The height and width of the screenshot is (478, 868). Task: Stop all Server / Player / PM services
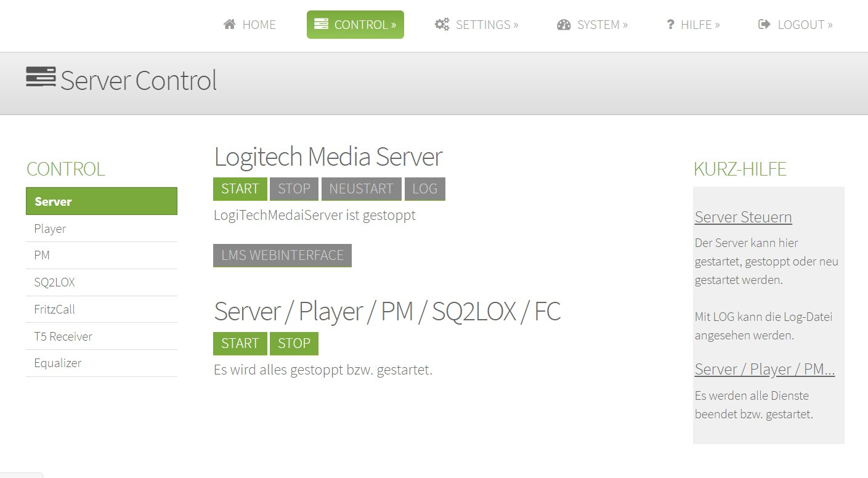[294, 344]
